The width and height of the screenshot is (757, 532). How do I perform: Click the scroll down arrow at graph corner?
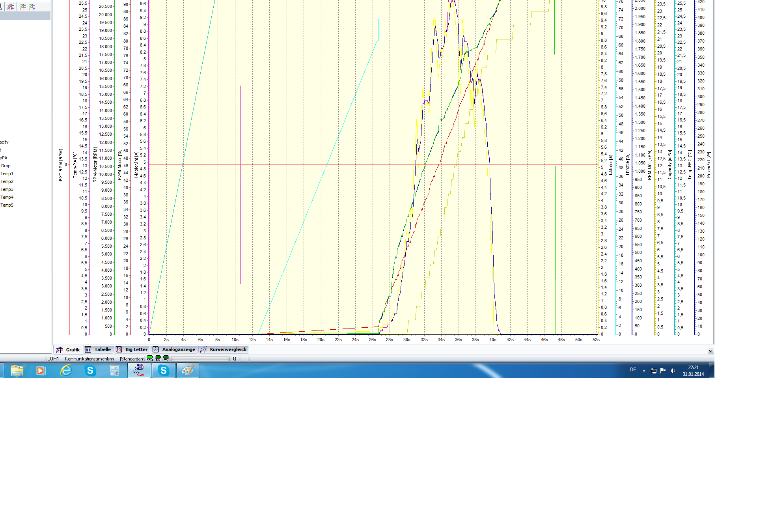[710, 351]
